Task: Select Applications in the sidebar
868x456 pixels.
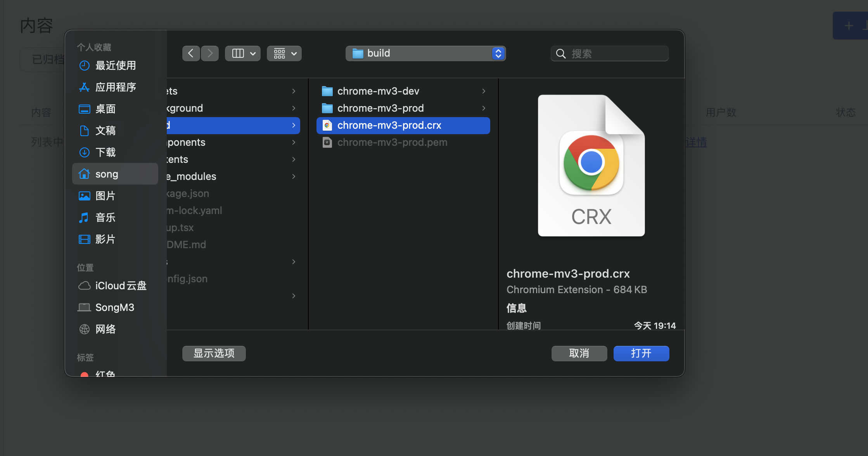Action: (x=115, y=87)
